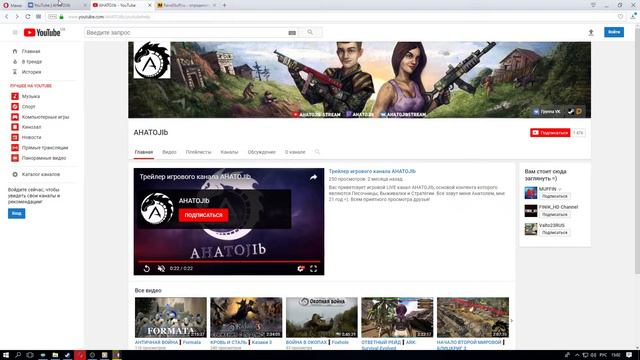
Task: Click the Steam icon on channel banner
Action: (571, 111)
